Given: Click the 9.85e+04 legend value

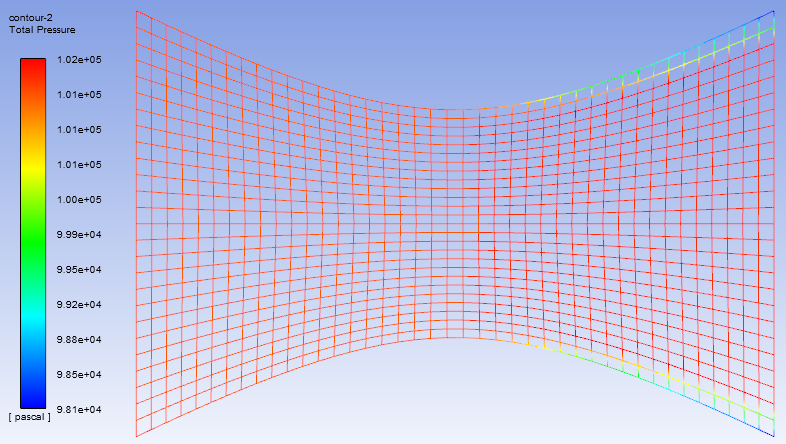Looking at the screenshot, I should coord(79,375).
